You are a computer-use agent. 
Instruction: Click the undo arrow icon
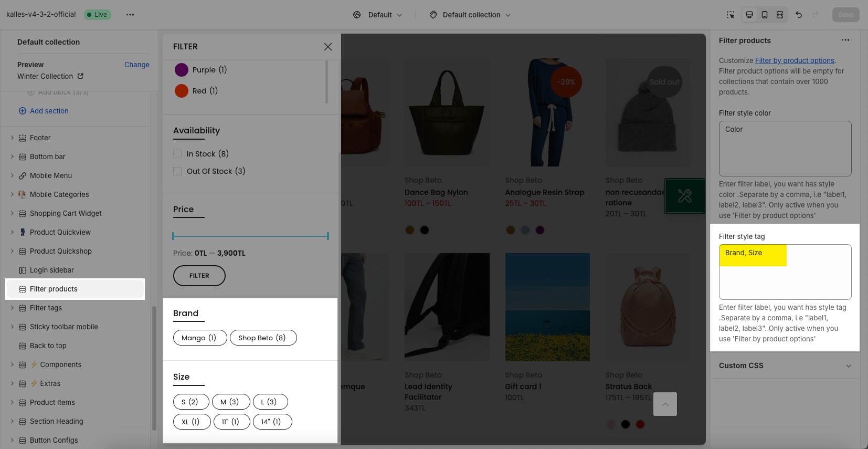click(799, 15)
